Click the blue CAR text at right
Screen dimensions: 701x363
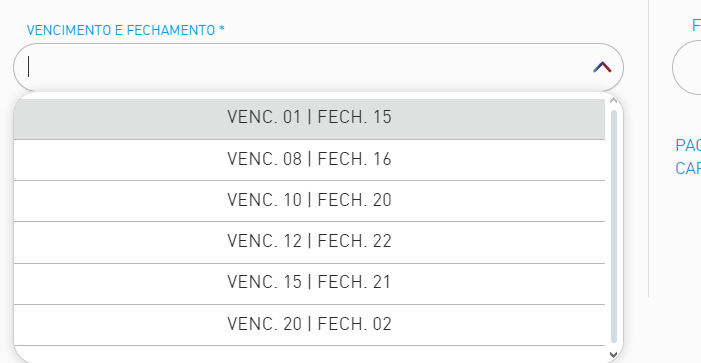click(x=688, y=169)
